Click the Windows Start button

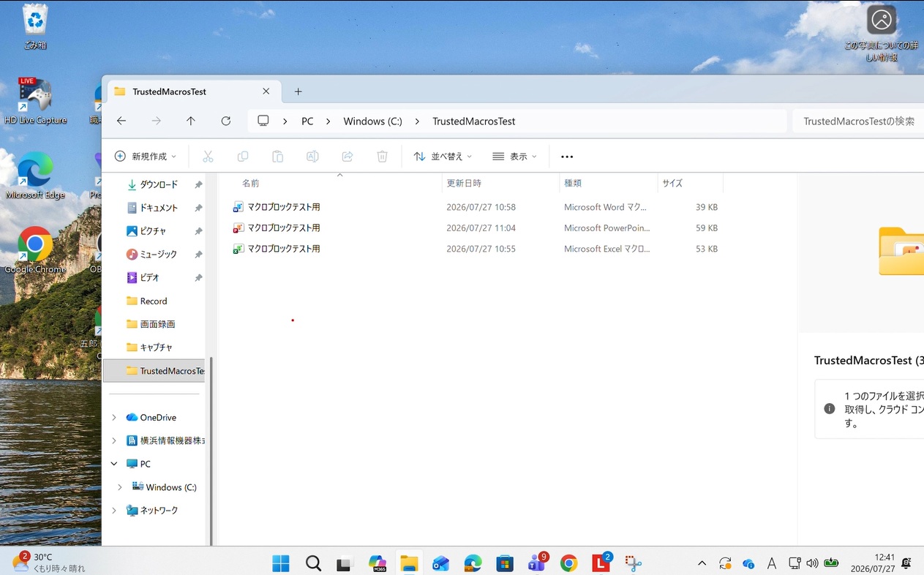pos(281,563)
